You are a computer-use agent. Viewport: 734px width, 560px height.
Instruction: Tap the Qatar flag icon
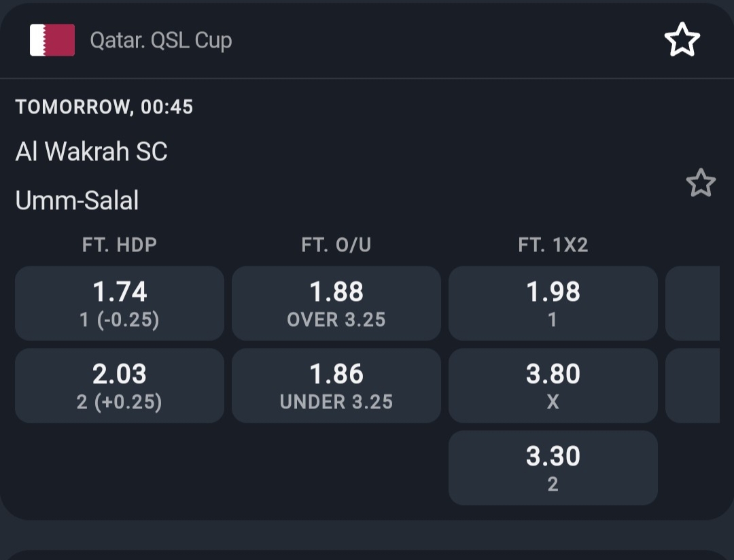click(x=52, y=40)
